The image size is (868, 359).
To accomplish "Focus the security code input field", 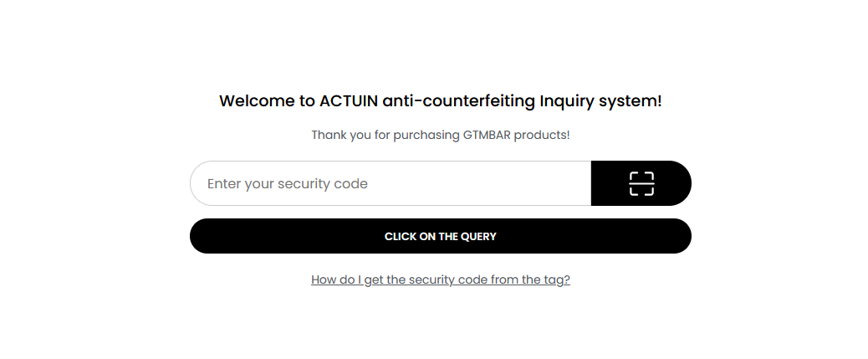I will point(391,183).
